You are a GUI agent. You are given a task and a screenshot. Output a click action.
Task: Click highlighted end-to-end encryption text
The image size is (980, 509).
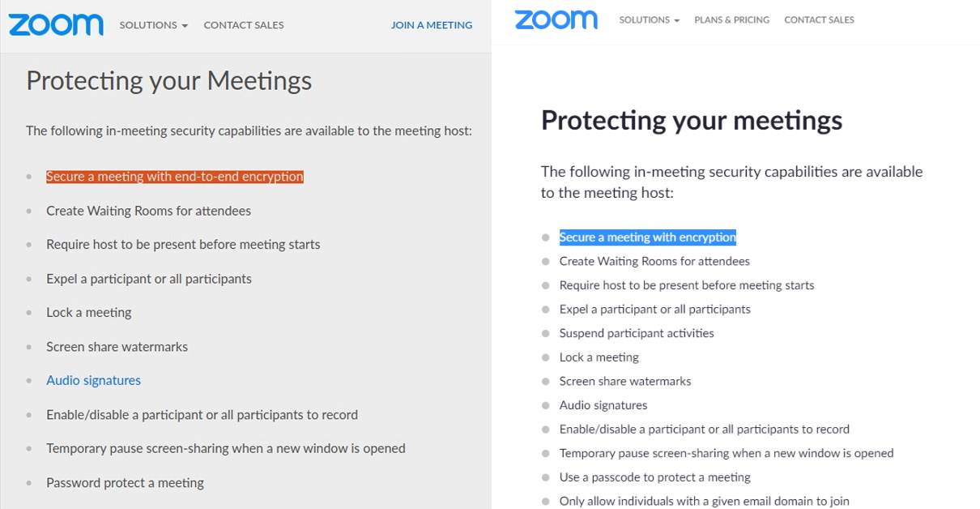175,177
